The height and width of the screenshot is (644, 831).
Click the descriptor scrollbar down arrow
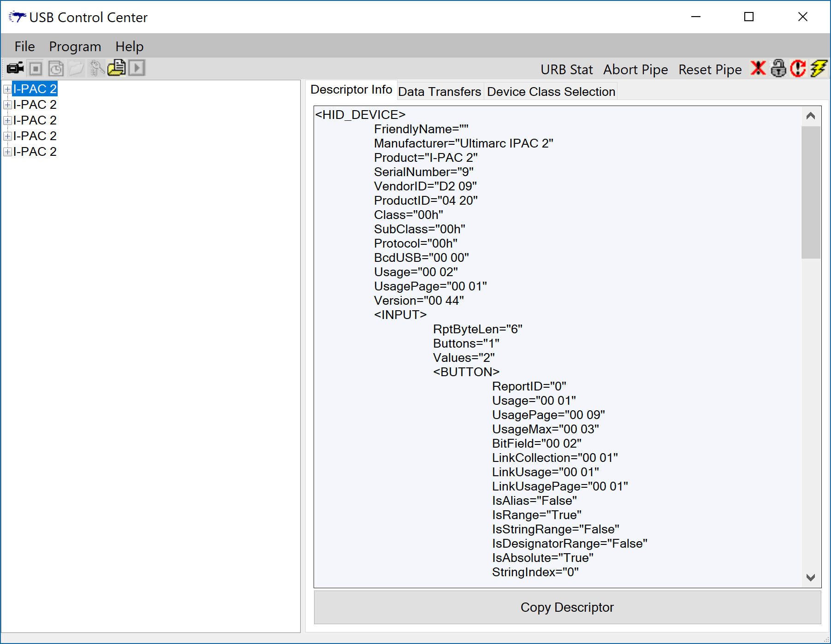click(811, 578)
